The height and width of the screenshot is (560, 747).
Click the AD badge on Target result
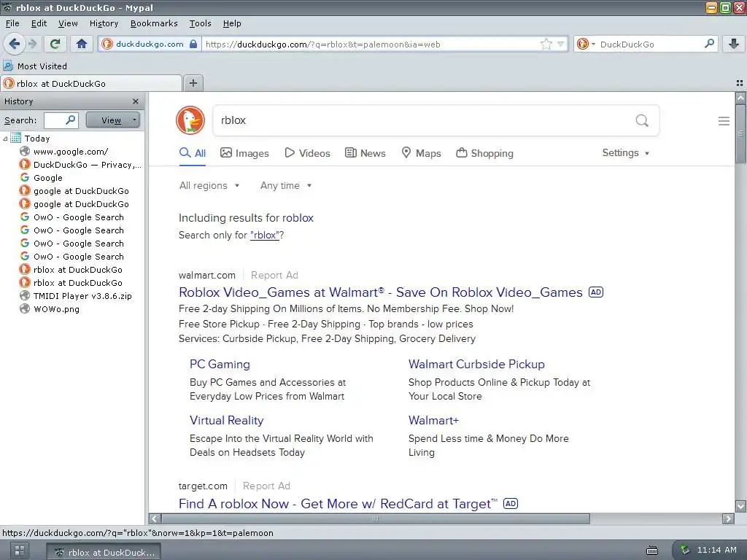pos(510,503)
